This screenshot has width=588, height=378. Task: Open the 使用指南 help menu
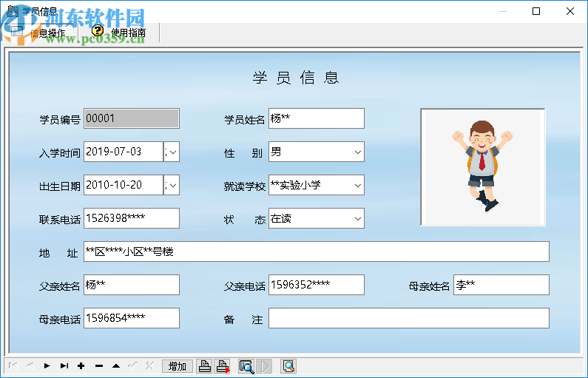[128, 33]
